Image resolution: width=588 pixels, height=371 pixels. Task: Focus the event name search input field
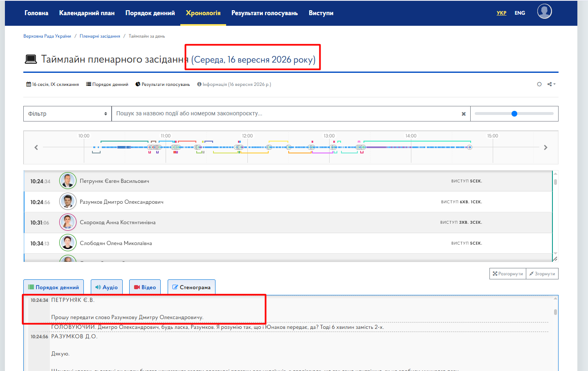[286, 114]
